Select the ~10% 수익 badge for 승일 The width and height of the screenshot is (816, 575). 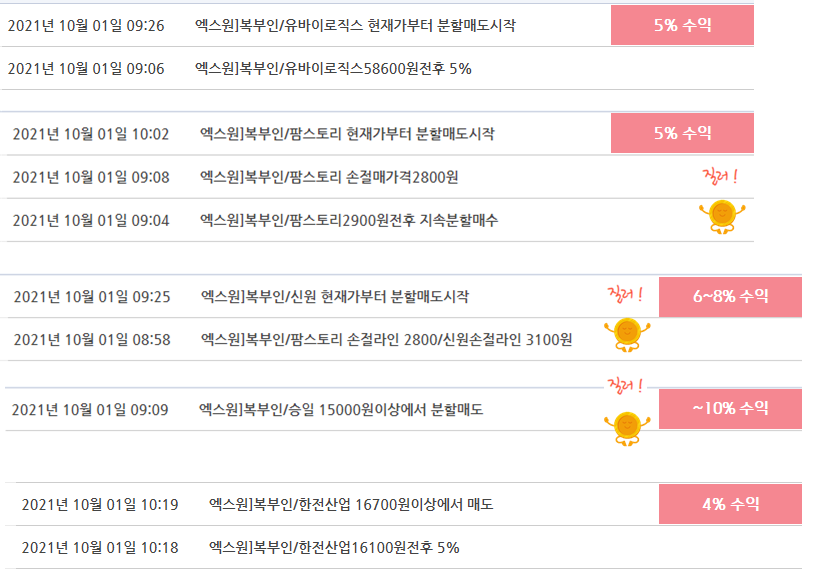(x=730, y=409)
